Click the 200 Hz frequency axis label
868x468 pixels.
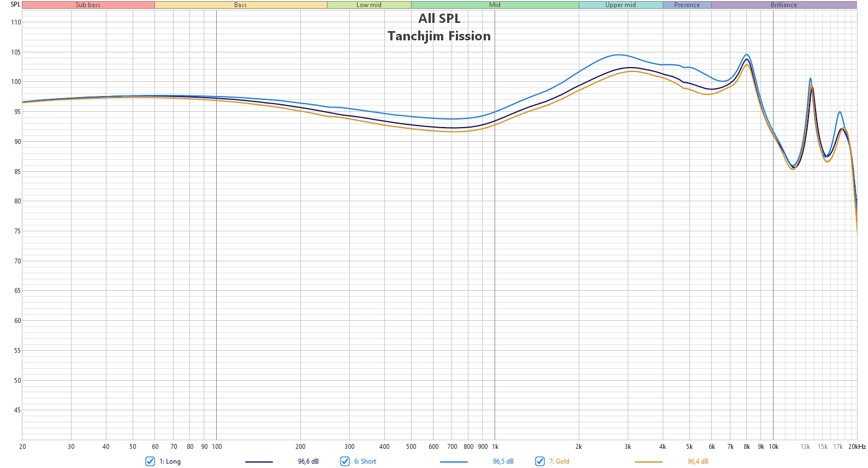coord(300,447)
